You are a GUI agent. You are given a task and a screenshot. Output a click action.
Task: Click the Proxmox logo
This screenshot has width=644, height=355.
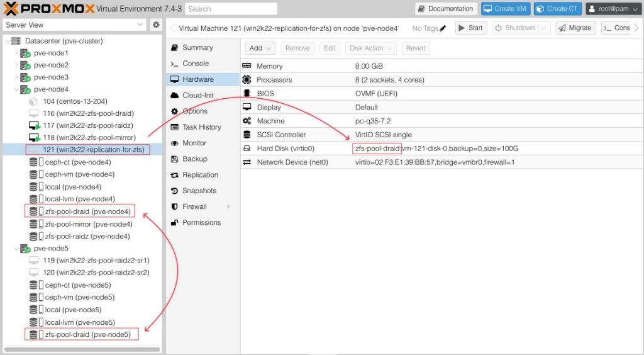tap(49, 8)
